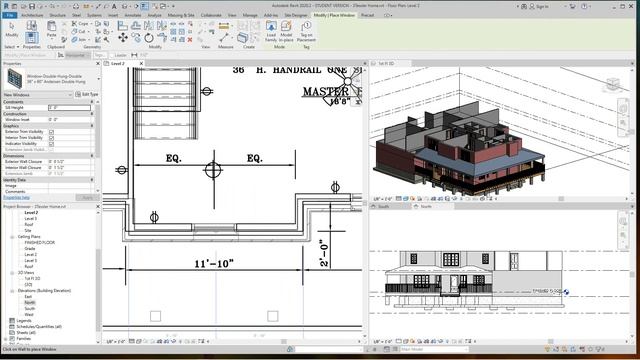Screen dimensions: 640x360
Task: Collapse Ceiling Plans tree node
Action: pyautogui.click(x=12, y=237)
